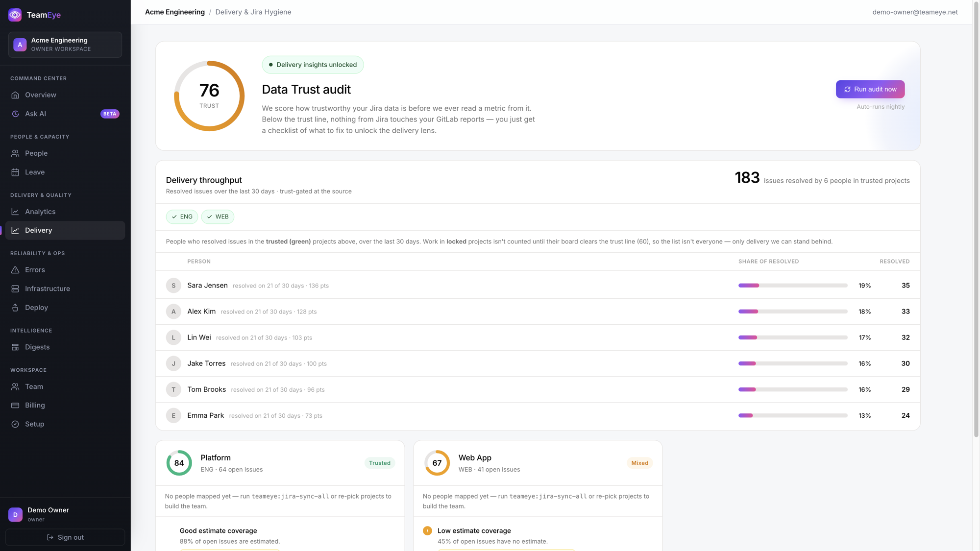The image size is (980, 551).
Task: Click Sara Jensen's avatar
Action: coord(173,286)
